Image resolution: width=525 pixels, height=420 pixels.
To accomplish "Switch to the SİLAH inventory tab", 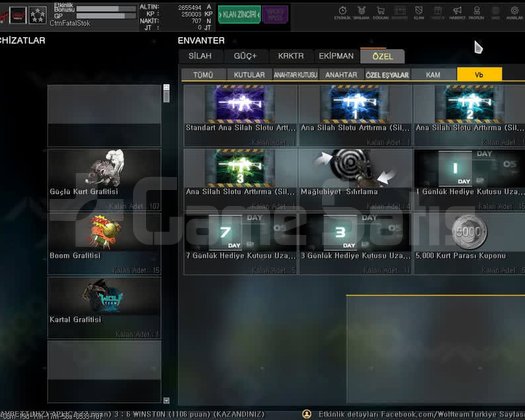I will click(x=200, y=56).
